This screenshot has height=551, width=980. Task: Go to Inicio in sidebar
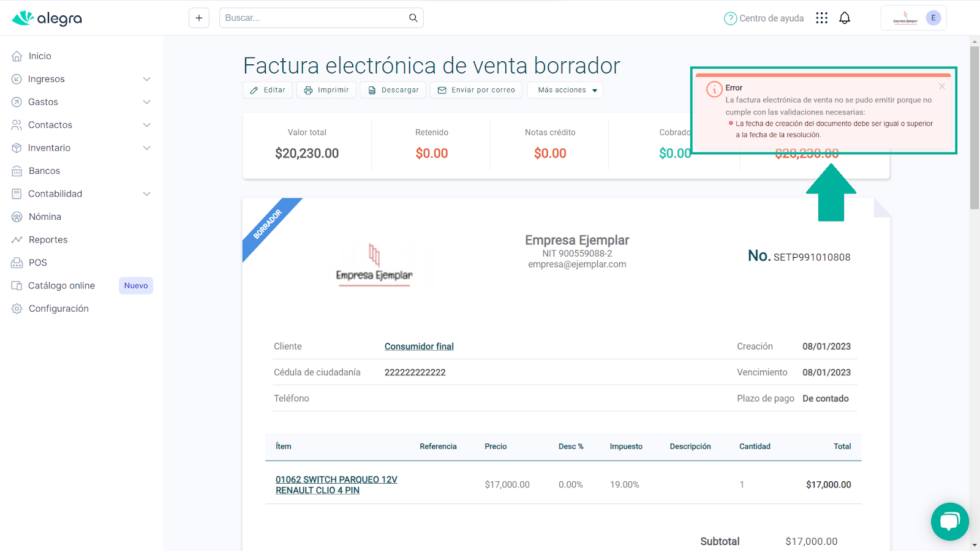tap(40, 56)
